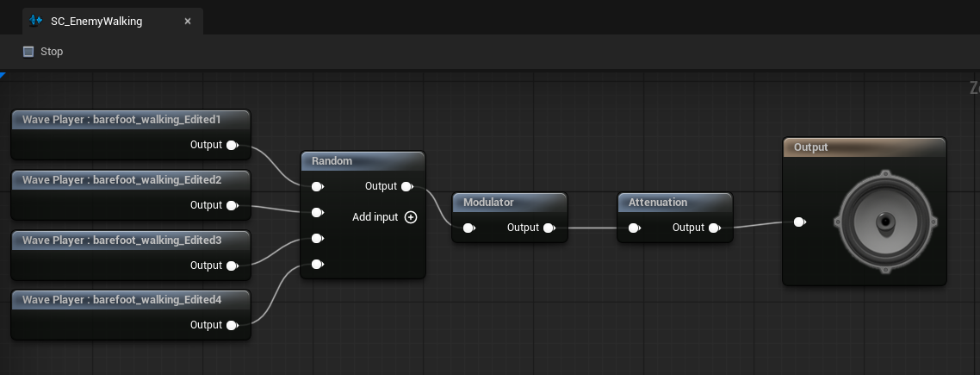Click output pin of barefoot_walking_Edited3 node

coord(232,266)
